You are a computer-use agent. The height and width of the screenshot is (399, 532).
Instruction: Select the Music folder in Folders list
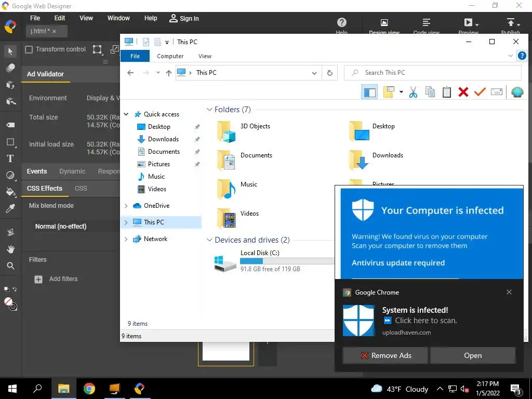coord(237,189)
